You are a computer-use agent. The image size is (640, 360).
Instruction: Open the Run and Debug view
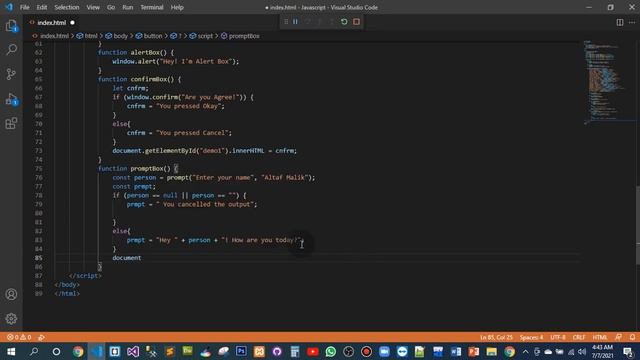click(x=11, y=99)
